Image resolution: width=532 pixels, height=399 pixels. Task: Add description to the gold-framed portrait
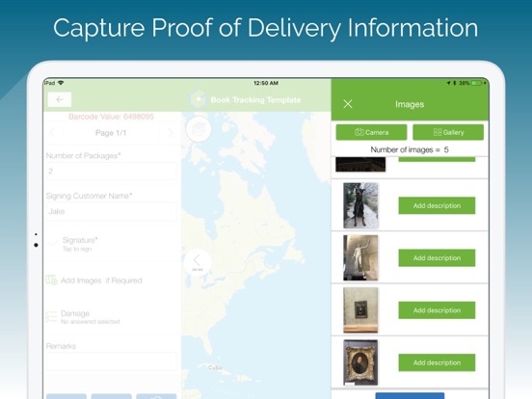click(x=437, y=362)
